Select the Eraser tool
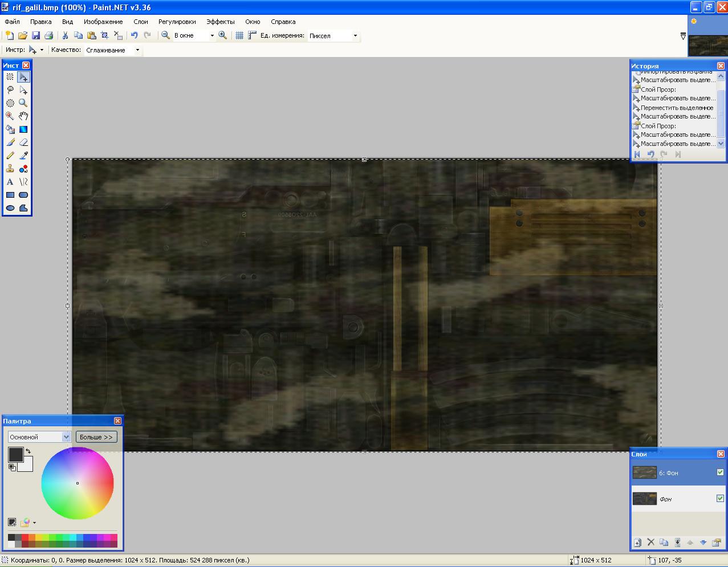 coord(23,142)
